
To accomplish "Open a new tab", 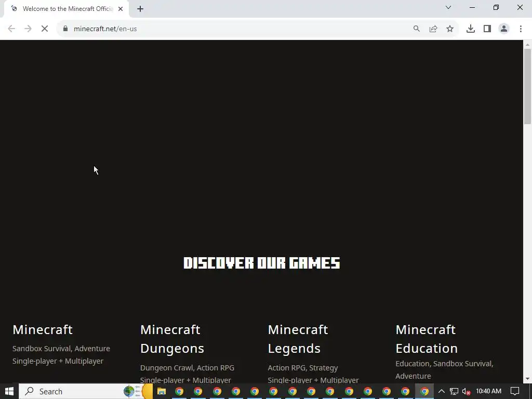I will click(x=140, y=9).
